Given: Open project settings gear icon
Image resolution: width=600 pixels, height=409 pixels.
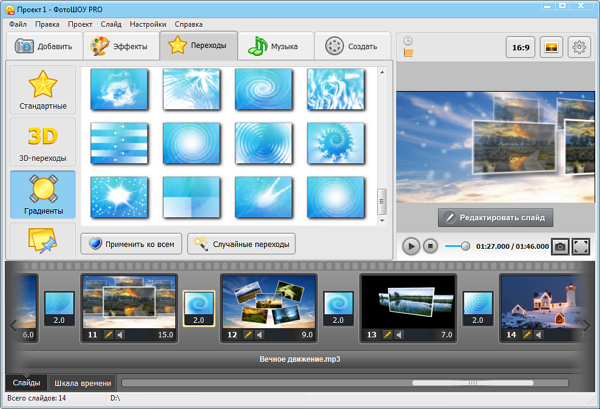Looking at the screenshot, I should (x=579, y=47).
